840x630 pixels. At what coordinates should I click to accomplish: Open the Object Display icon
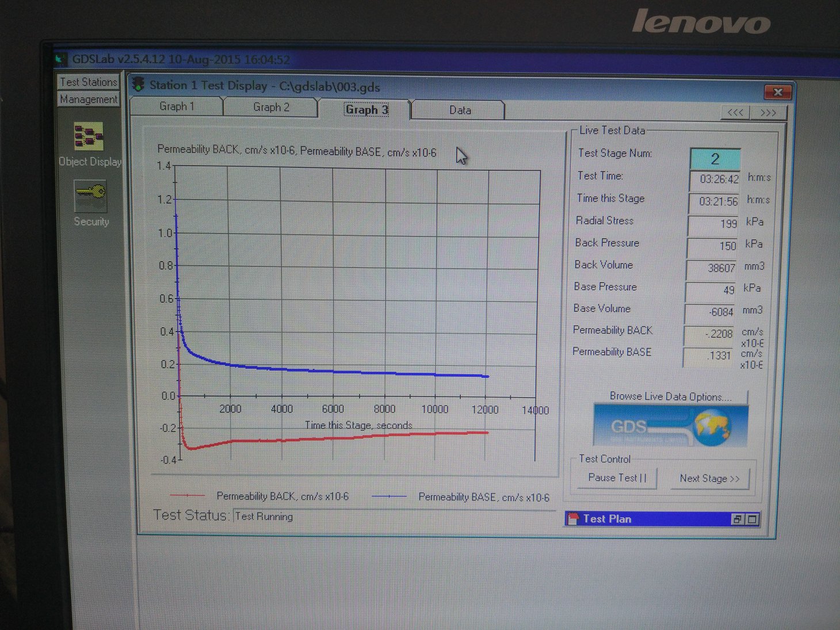tap(89, 136)
